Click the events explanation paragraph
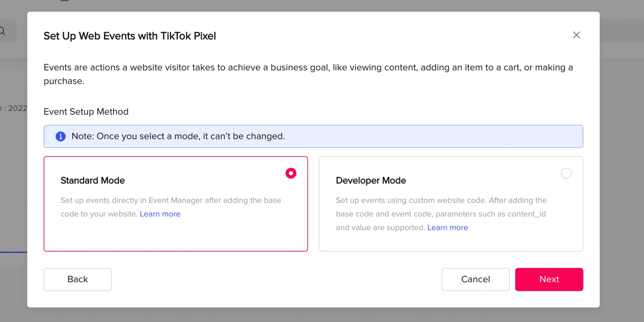This screenshot has width=644, height=322. pyautogui.click(x=308, y=74)
